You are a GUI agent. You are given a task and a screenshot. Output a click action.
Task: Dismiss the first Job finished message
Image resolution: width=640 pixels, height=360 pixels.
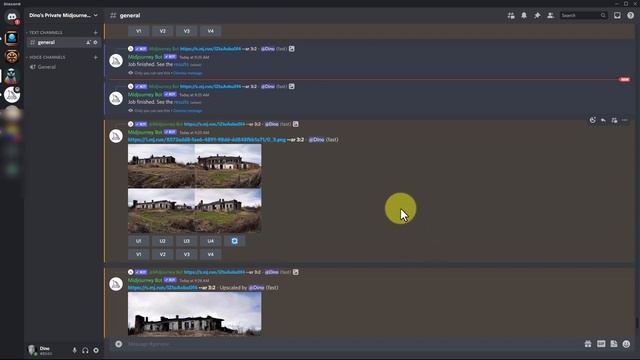click(x=188, y=73)
